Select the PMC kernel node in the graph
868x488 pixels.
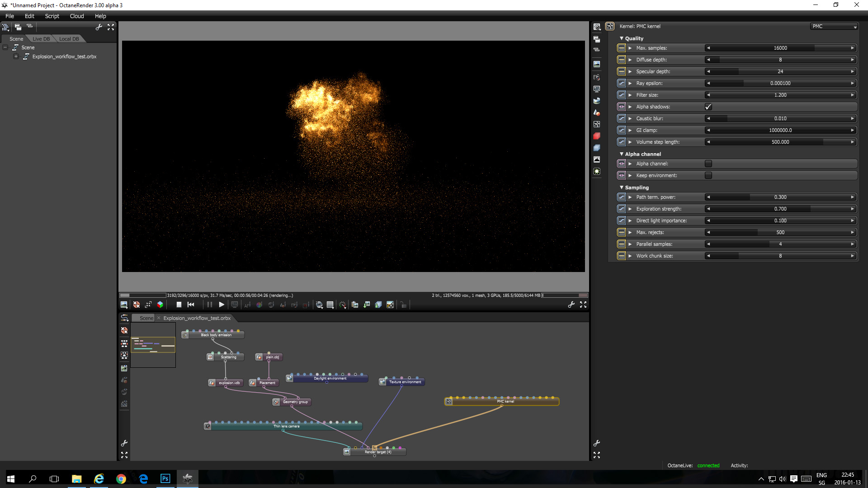click(505, 402)
